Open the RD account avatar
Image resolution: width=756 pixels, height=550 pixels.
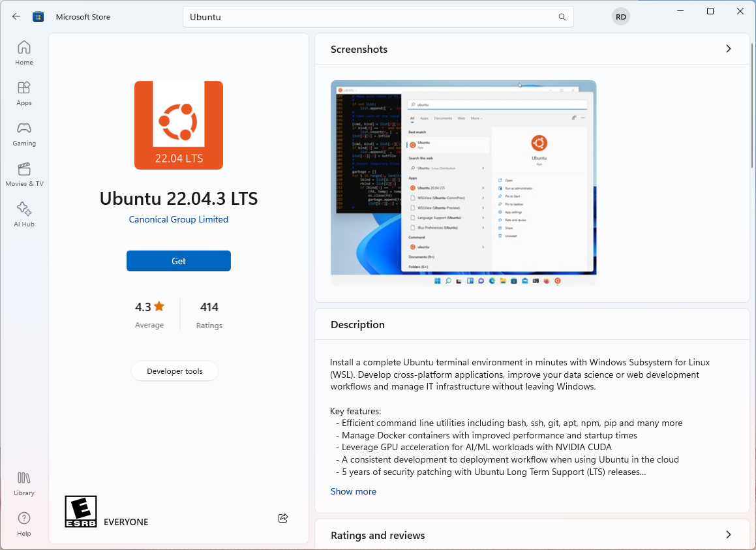pyautogui.click(x=620, y=16)
